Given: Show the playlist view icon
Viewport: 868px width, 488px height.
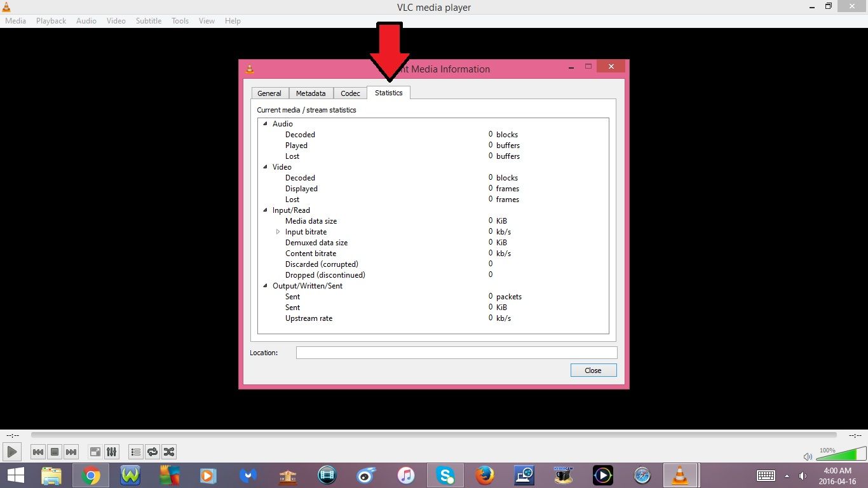Looking at the screenshot, I should click(x=135, y=452).
